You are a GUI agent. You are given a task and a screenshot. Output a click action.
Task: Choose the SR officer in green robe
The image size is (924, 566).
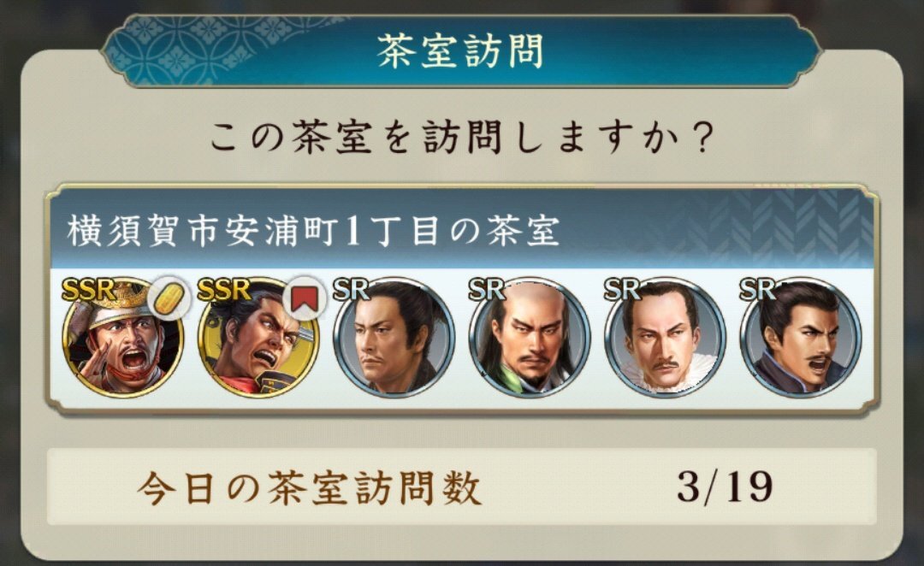click(530, 338)
